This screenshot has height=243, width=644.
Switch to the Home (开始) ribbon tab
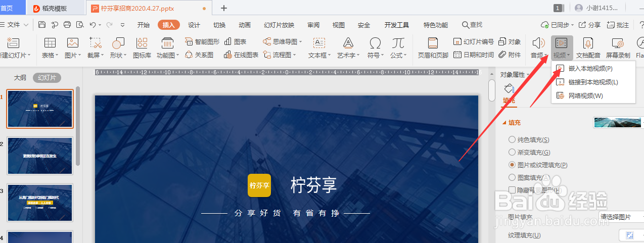pyautogui.click(x=143, y=25)
